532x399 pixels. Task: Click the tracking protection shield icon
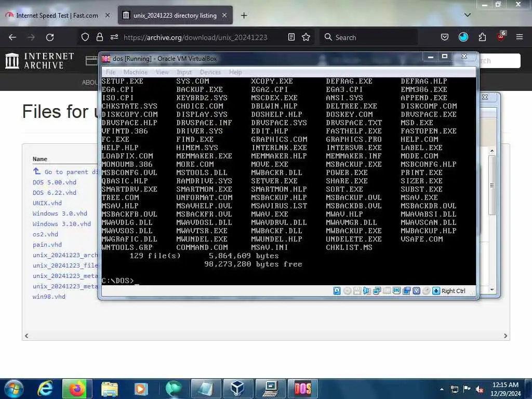[x=85, y=37]
